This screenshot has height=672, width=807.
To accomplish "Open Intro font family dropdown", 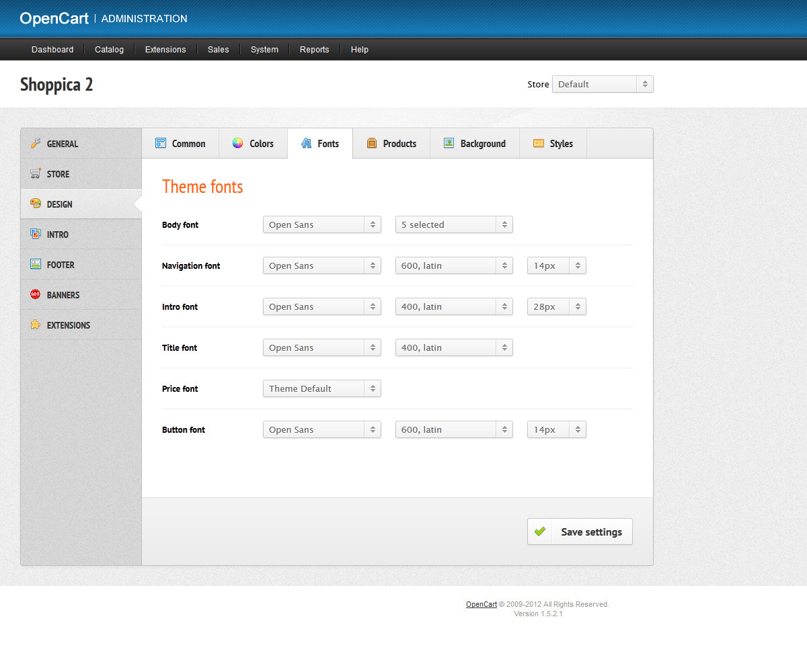I will coord(322,306).
